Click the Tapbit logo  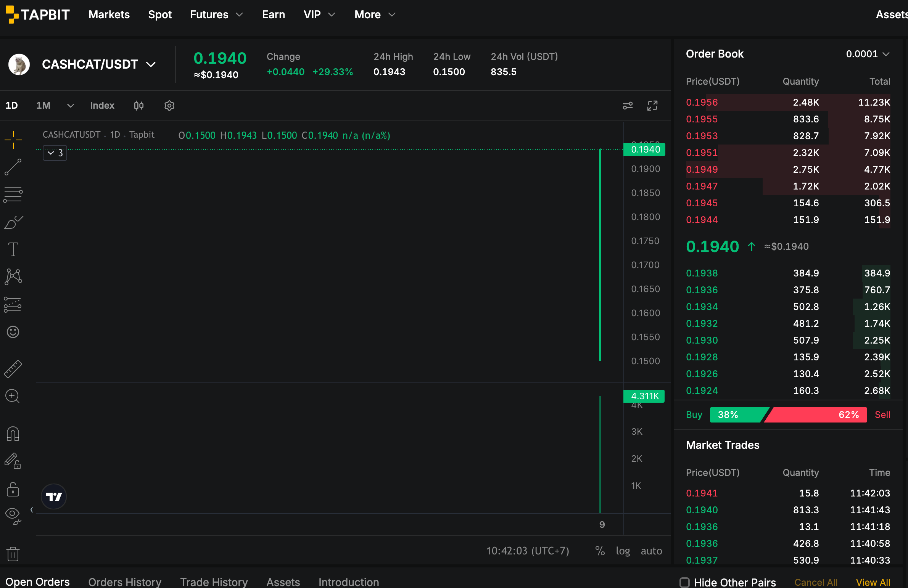37,14
